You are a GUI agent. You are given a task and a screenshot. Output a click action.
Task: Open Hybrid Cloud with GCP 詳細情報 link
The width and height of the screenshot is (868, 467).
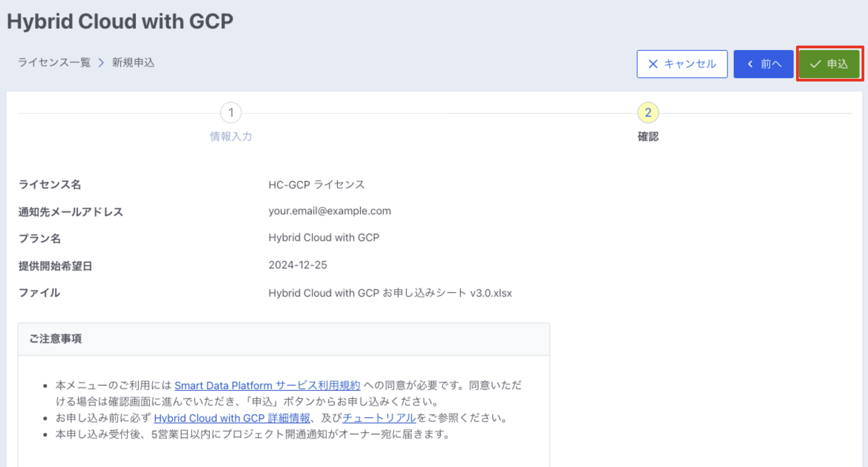[x=232, y=418]
